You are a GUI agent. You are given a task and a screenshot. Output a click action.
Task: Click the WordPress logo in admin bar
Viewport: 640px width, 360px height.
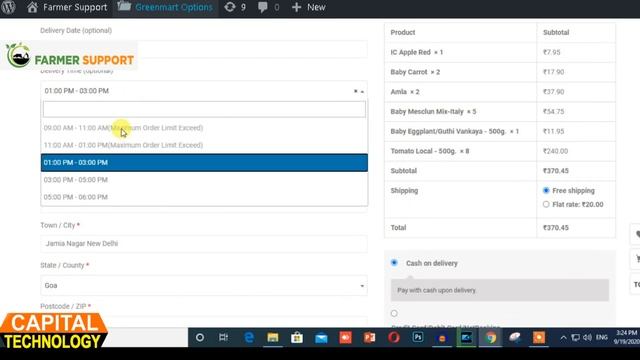point(8,7)
